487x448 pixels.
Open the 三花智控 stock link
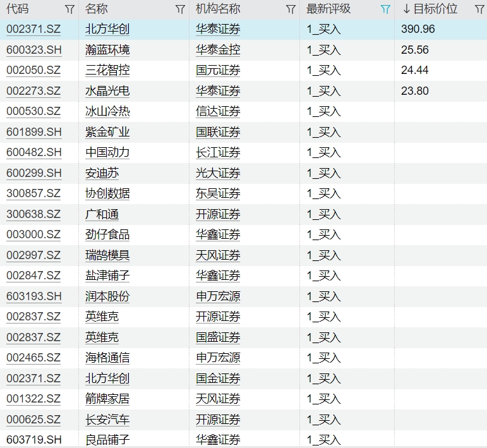[x=107, y=70]
